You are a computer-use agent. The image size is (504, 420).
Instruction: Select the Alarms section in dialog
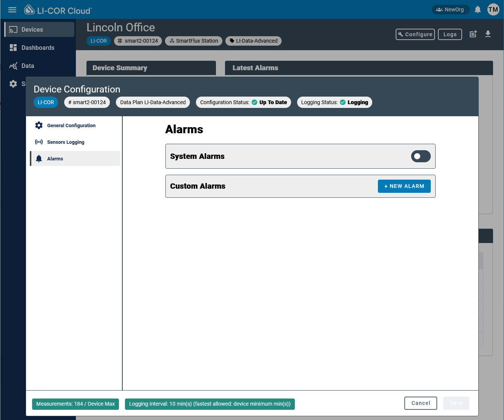pyautogui.click(x=75, y=158)
